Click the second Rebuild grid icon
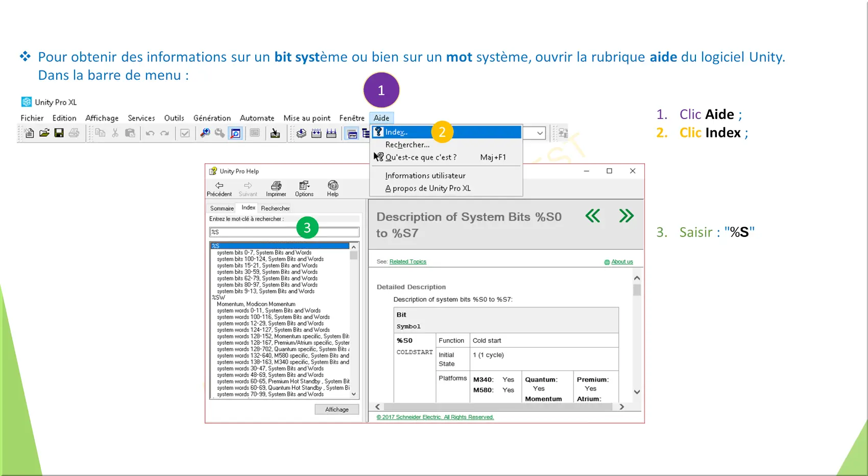The height and width of the screenshot is (476, 868). [331, 133]
